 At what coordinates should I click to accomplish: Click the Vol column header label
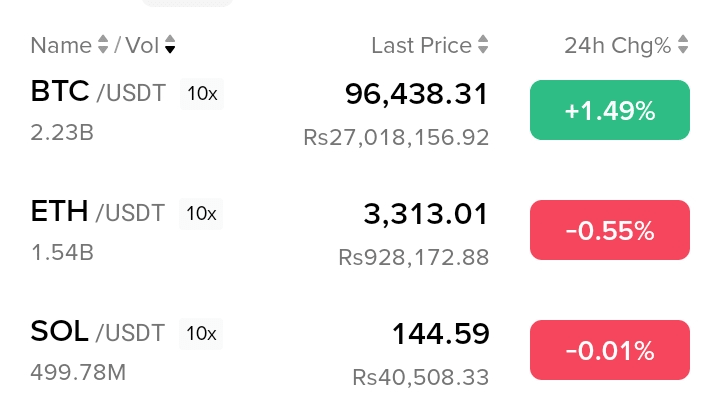point(142,45)
